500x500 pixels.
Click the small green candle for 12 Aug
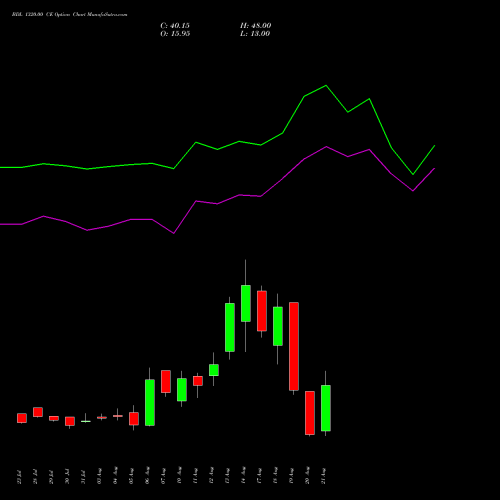point(214,370)
